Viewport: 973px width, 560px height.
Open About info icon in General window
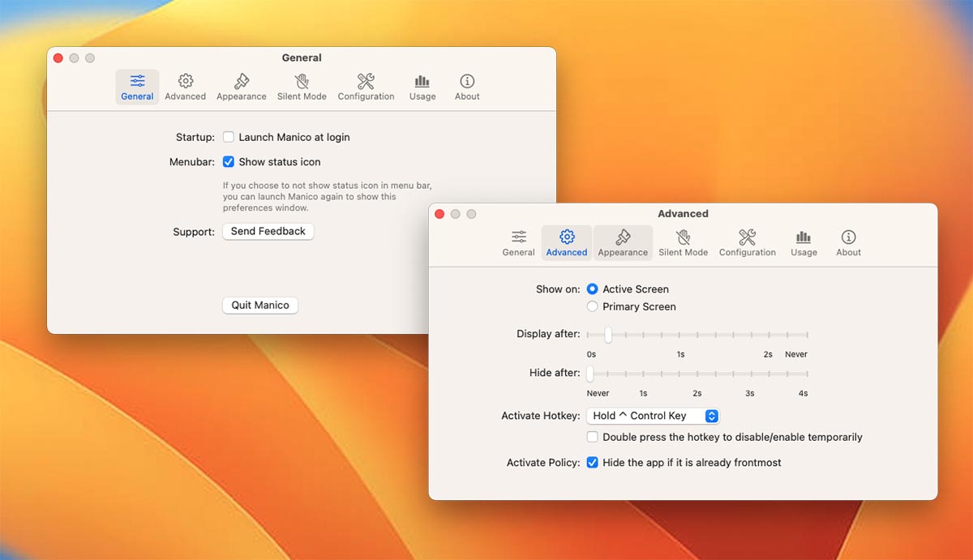[467, 82]
